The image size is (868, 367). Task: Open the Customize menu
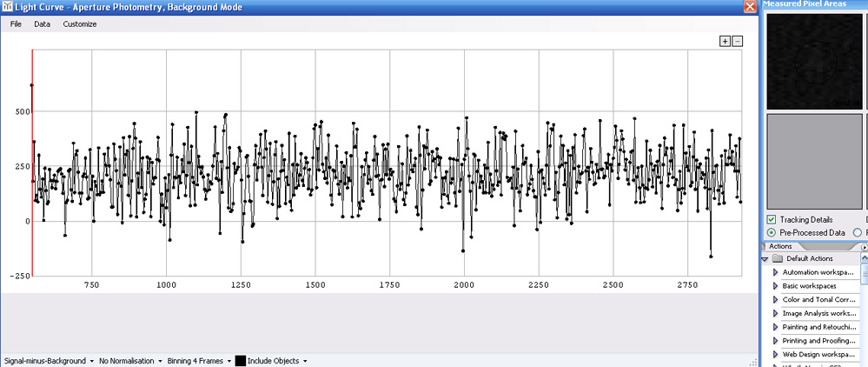point(80,23)
